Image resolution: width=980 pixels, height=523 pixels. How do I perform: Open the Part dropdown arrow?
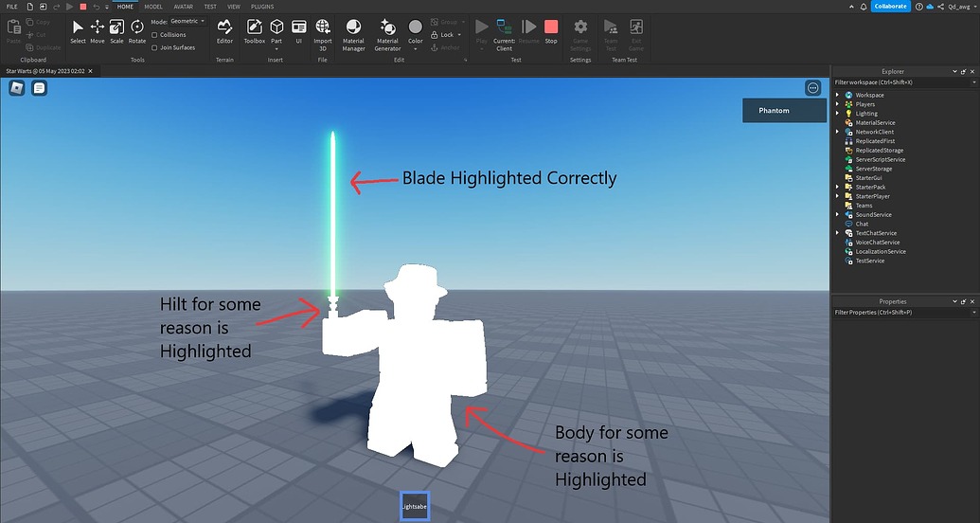[276, 49]
